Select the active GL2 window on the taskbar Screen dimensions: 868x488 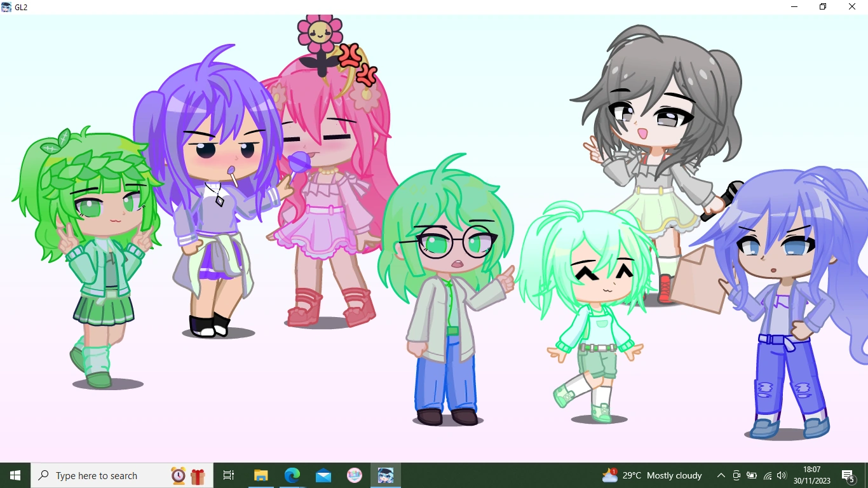(x=385, y=475)
